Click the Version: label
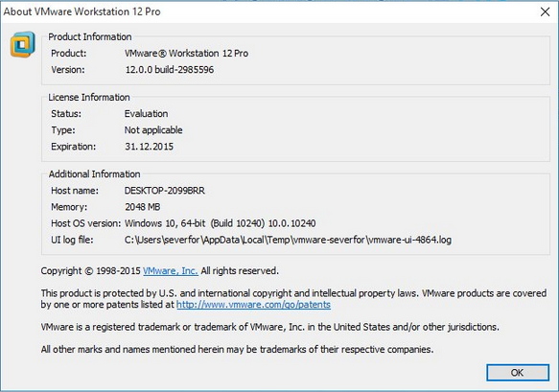 [x=68, y=70]
